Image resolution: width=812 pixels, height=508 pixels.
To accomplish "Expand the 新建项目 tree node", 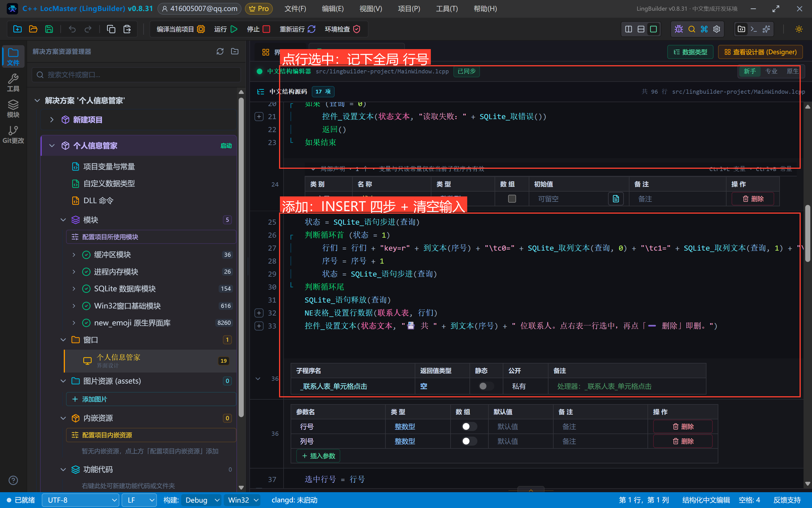I will click(52, 120).
